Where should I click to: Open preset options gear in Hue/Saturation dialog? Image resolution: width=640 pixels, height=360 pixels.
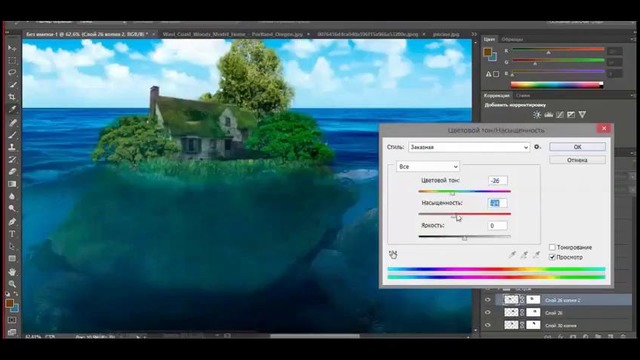[x=538, y=147]
